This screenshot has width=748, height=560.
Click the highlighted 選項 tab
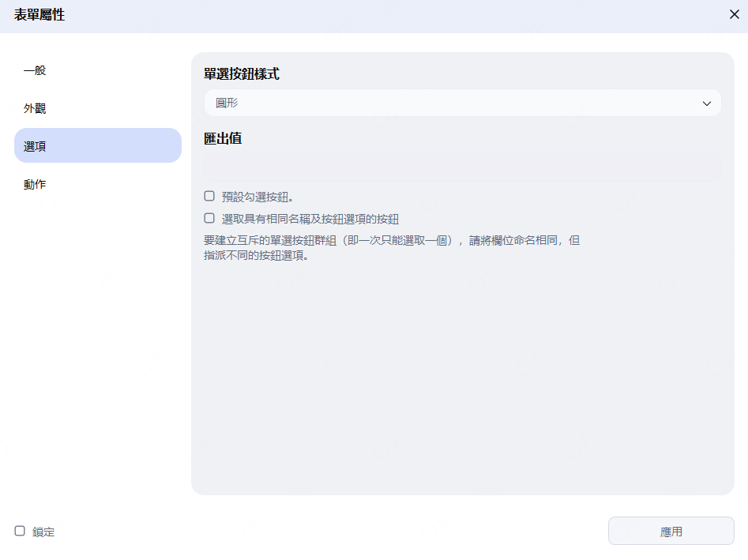pyautogui.click(x=35, y=145)
